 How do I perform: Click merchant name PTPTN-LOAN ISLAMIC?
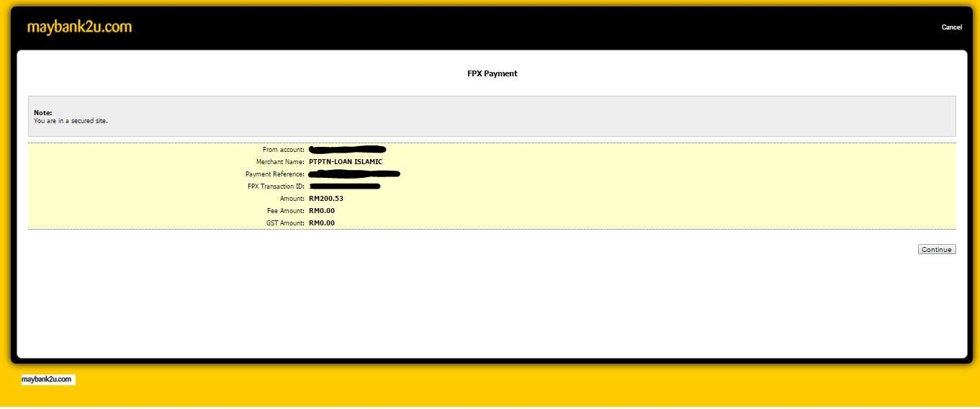[x=346, y=162]
